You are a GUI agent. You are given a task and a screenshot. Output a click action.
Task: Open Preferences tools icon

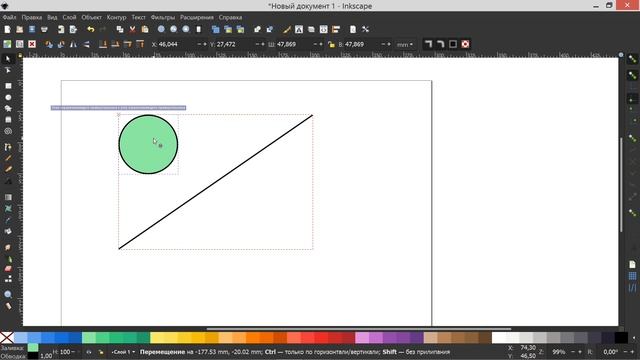point(365,29)
